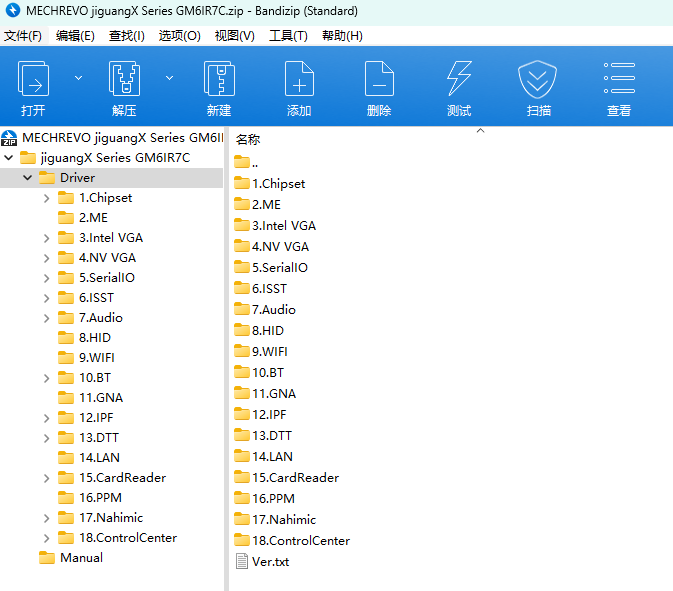Viewport: 673px width, 591px height.
Task: Select 8.HID folder in the tree
Action: click(x=84, y=338)
